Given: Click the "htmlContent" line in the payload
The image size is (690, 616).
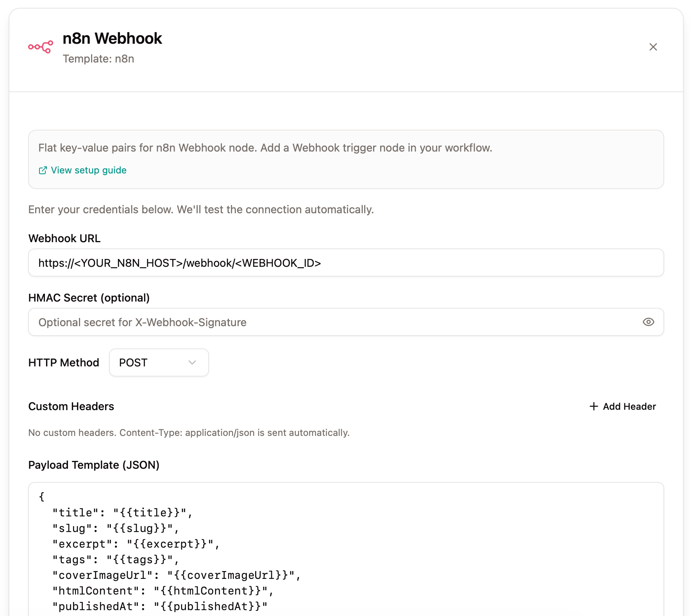Looking at the screenshot, I should click(x=163, y=591).
